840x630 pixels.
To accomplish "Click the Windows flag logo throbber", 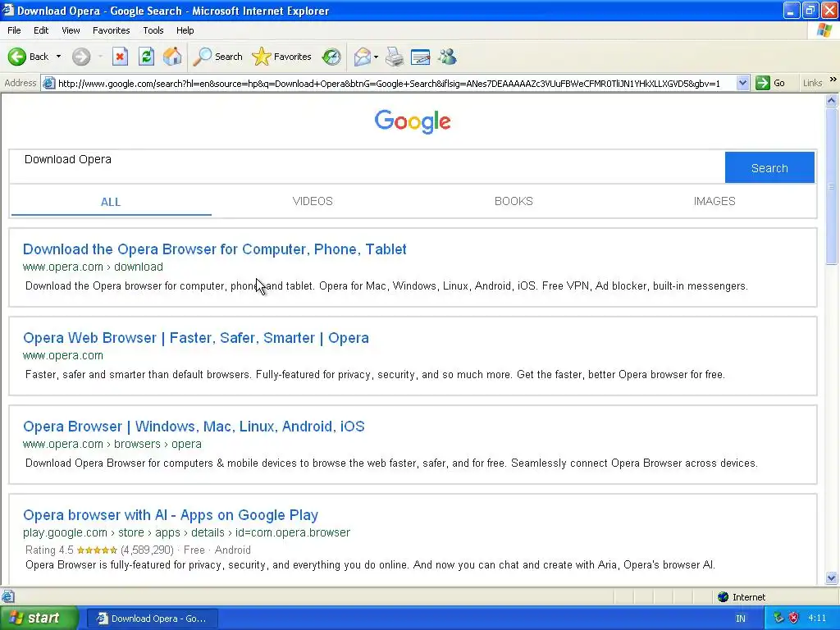I will pyautogui.click(x=824, y=30).
